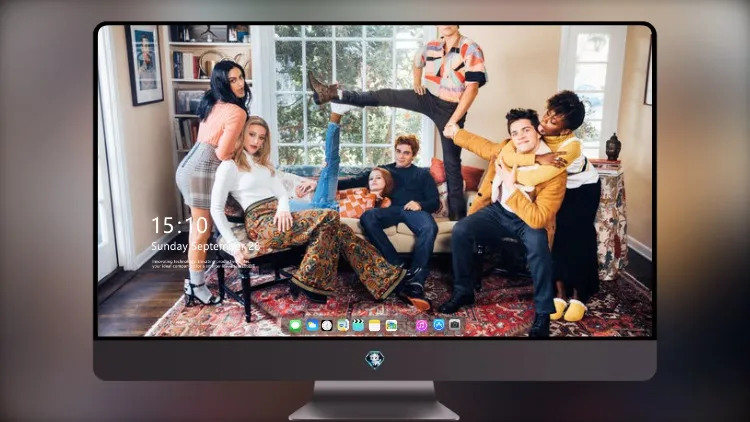750x422 pixels.
Task: Open the Photos gallery icon in the dock
Action: tap(391, 325)
